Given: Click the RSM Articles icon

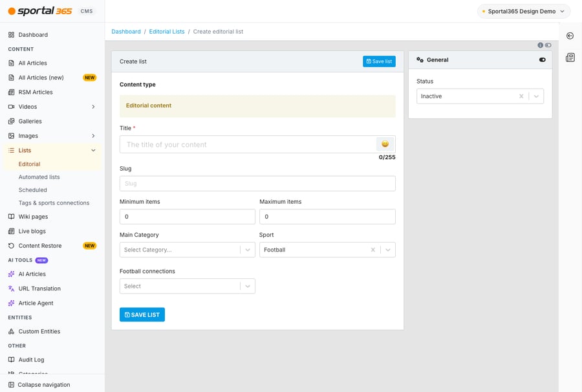Looking at the screenshot, I should point(11,92).
